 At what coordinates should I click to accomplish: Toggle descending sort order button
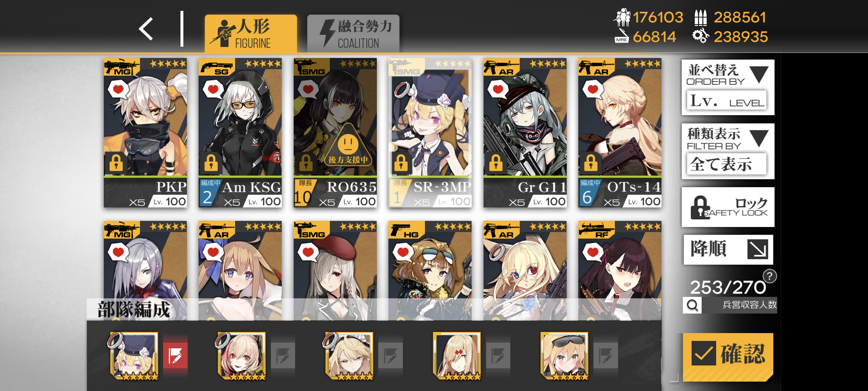(x=728, y=249)
